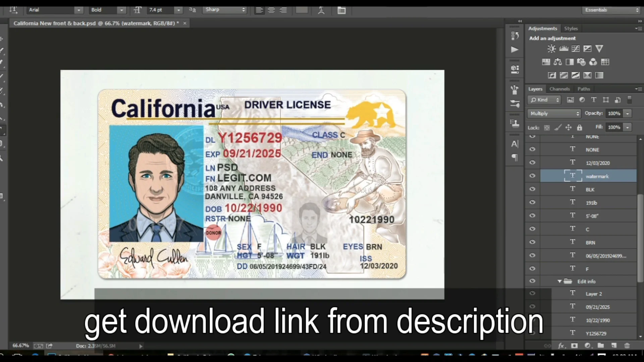Add a Black & White adjustment icon

(570, 62)
